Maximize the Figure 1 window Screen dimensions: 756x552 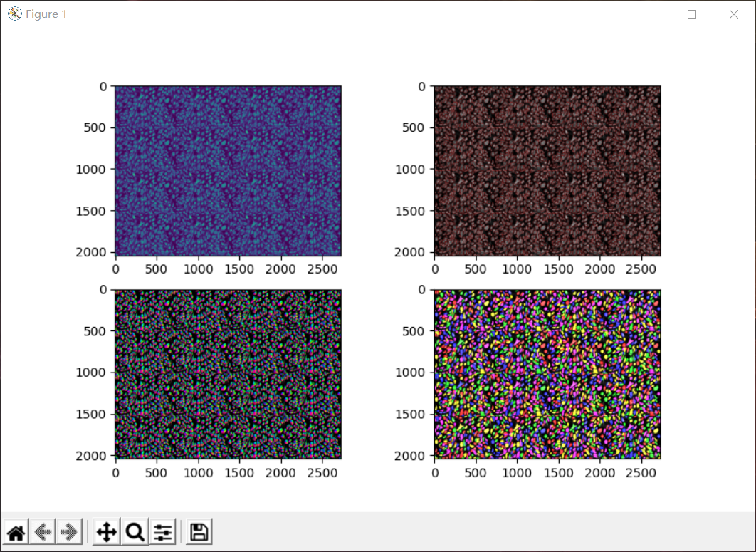click(x=692, y=14)
